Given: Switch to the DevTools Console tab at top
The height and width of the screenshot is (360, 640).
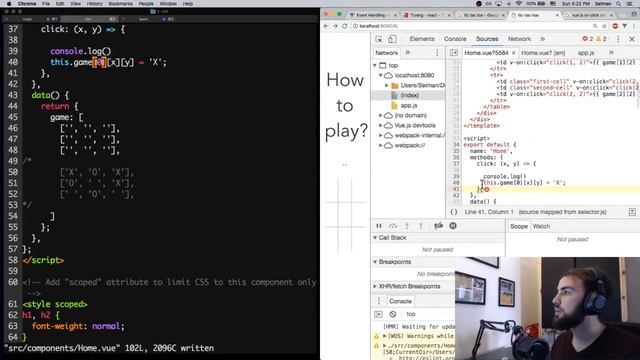Looking at the screenshot, I should point(455,39).
